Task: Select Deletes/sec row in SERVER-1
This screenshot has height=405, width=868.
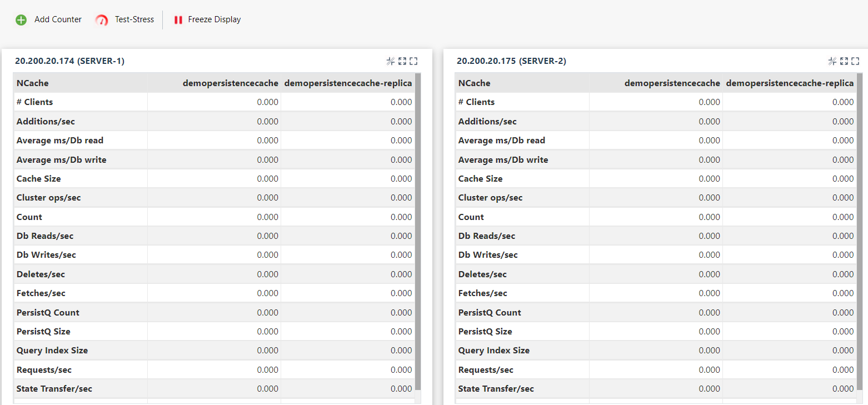Action: (214, 274)
